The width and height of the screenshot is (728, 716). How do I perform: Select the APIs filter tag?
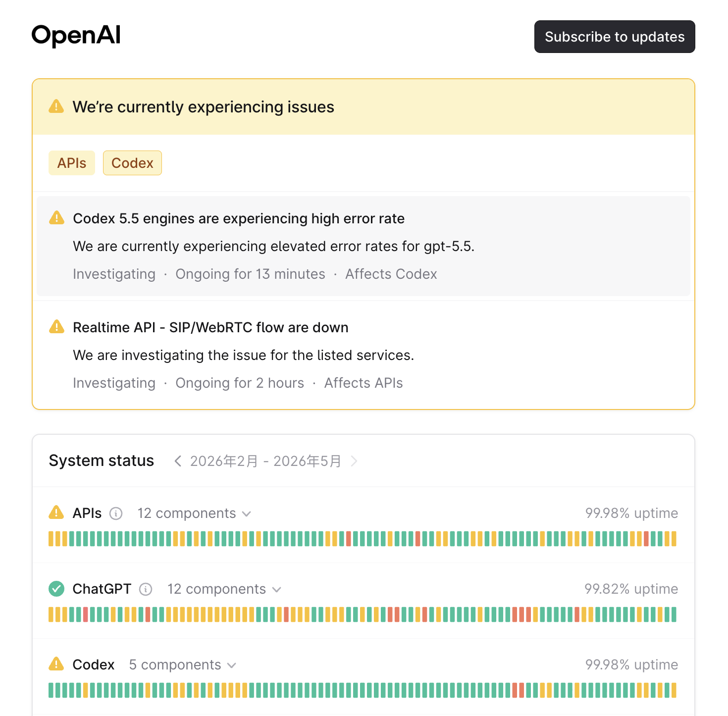coord(72,163)
